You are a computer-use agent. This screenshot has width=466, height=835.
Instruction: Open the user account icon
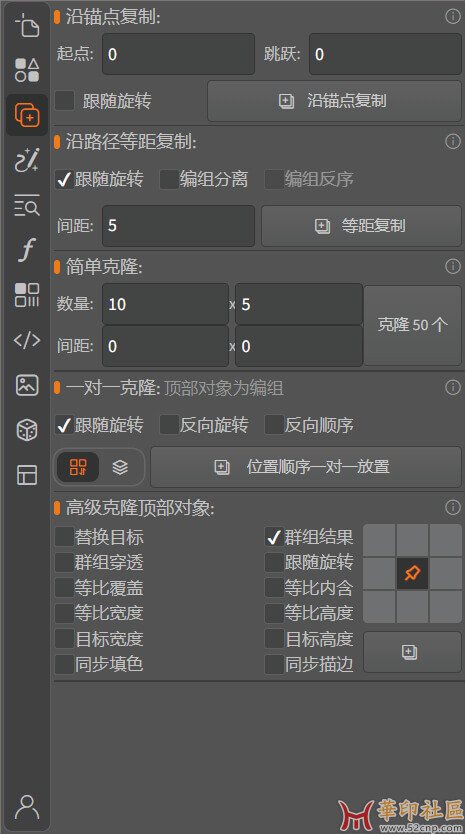(x=27, y=807)
